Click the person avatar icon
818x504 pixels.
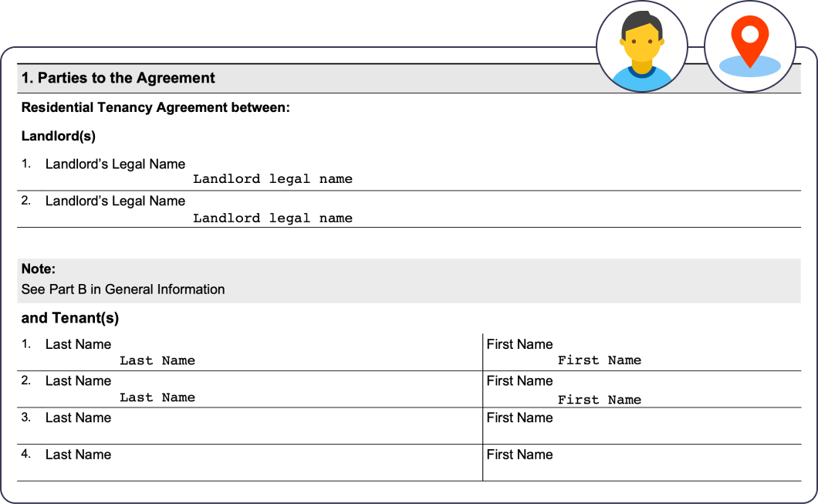point(642,46)
